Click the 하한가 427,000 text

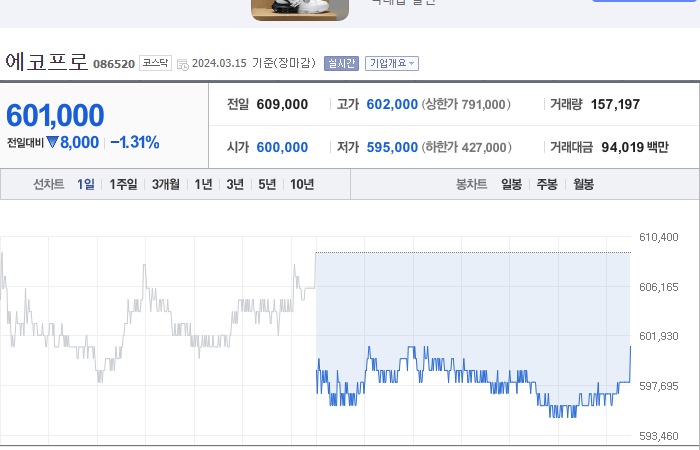467,147
